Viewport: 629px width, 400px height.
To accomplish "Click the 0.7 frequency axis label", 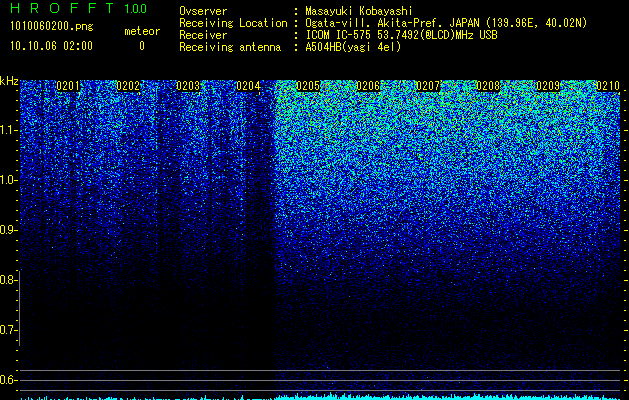I will click(x=8, y=330).
